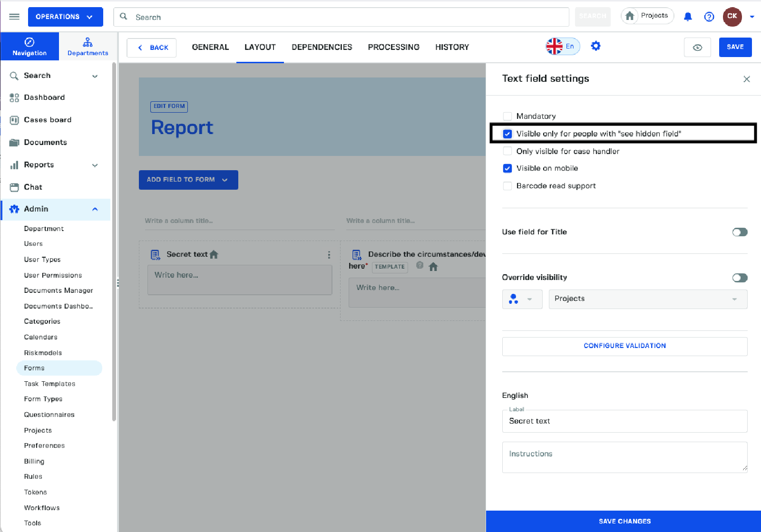This screenshot has width=761, height=532.
Task: Expand the Add Field to Form dropdown
Action: [x=188, y=180]
